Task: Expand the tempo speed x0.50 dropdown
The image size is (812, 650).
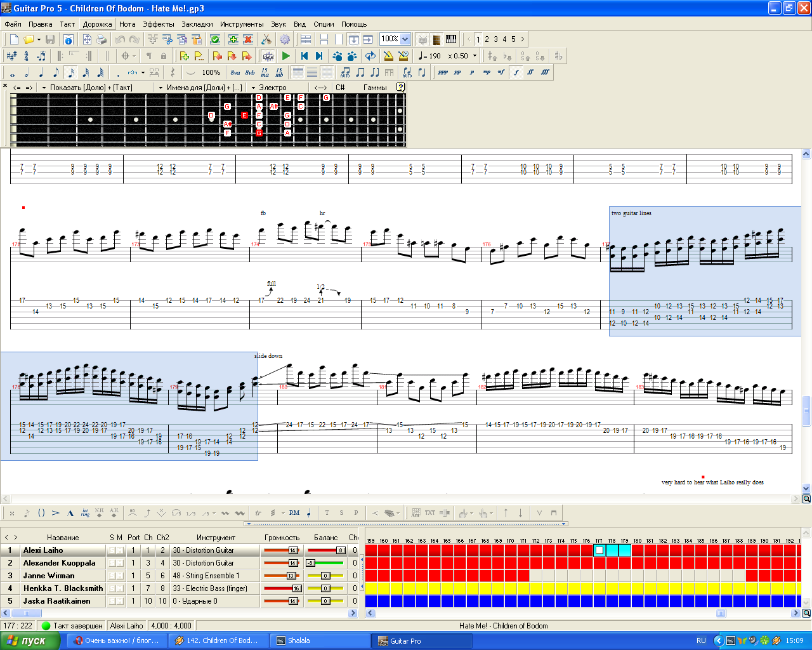Action: tap(475, 56)
